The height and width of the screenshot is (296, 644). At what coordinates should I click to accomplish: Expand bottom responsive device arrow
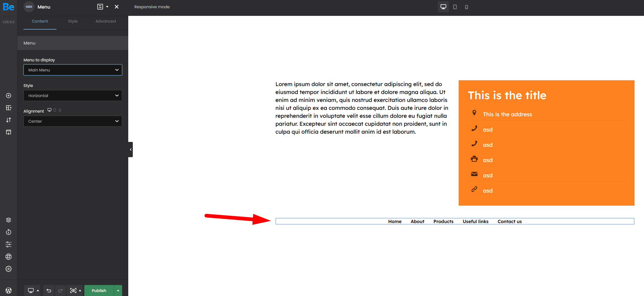point(38,291)
